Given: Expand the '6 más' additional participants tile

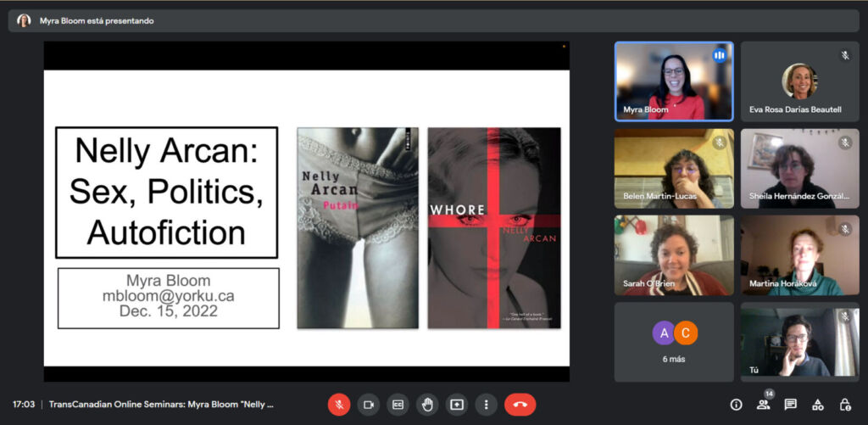Looking at the screenshot, I should [674, 342].
